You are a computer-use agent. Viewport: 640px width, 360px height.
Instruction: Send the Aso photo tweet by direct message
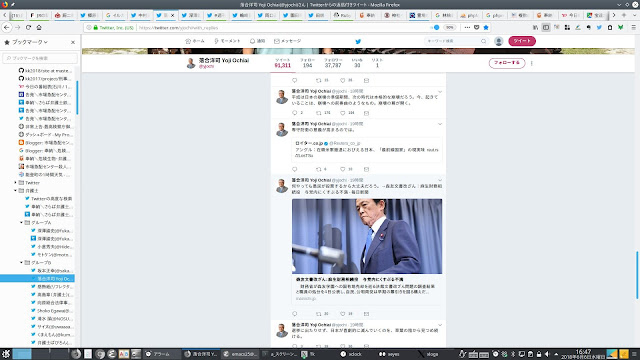click(366, 313)
